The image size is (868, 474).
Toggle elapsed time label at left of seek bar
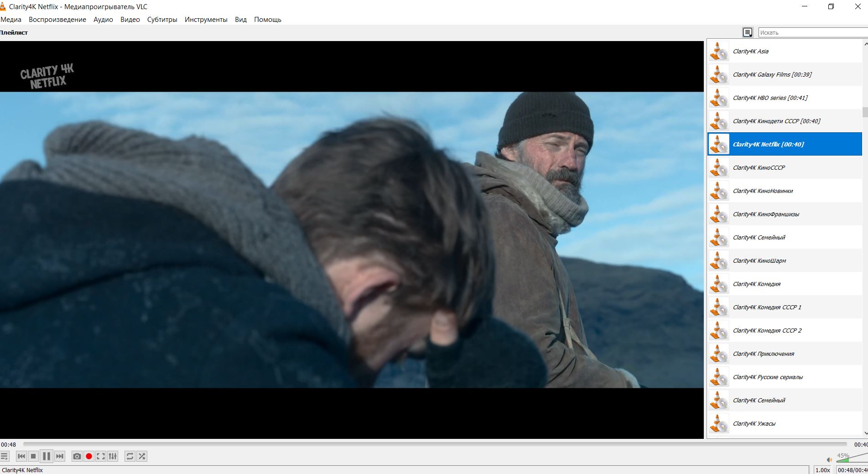tap(8, 444)
